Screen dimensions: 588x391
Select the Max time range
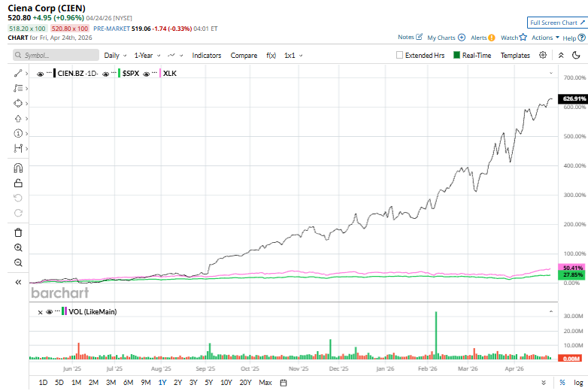pos(265,383)
